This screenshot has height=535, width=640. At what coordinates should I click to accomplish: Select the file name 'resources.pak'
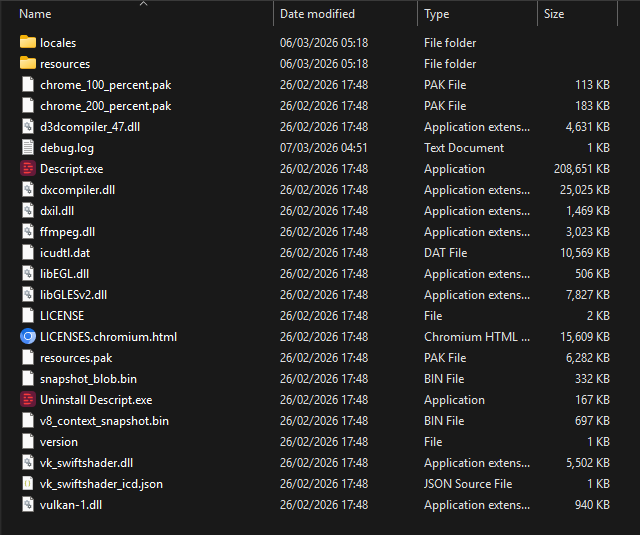[76, 358]
